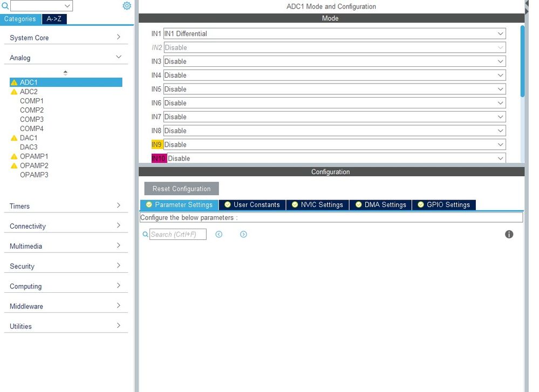The height and width of the screenshot is (392, 539).
Task: Select the GPIO Settings tab
Action: pyautogui.click(x=444, y=205)
